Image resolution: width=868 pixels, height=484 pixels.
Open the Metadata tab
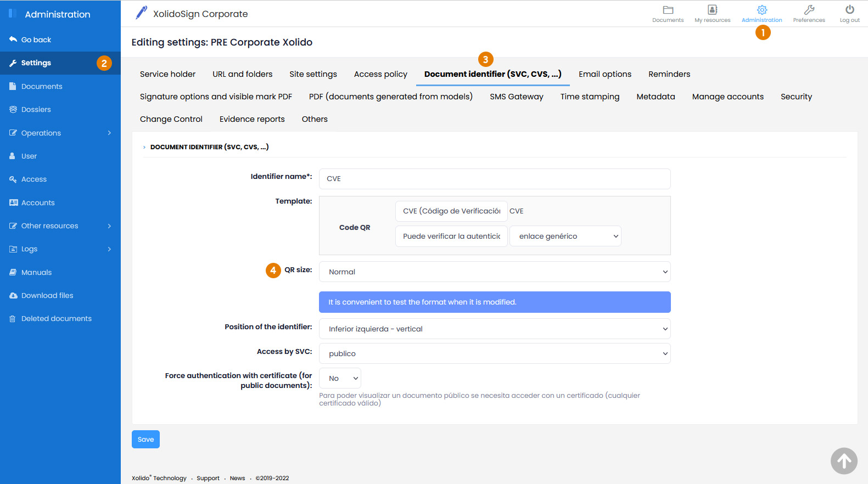(x=656, y=97)
